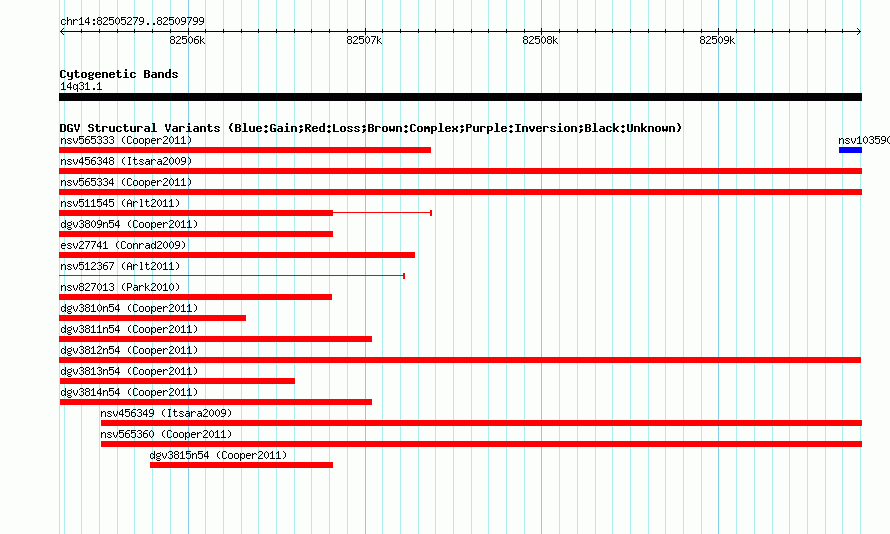Open variant label esv27741 (Conrad2009)
Screen dimensions: 890x534
coord(123,245)
